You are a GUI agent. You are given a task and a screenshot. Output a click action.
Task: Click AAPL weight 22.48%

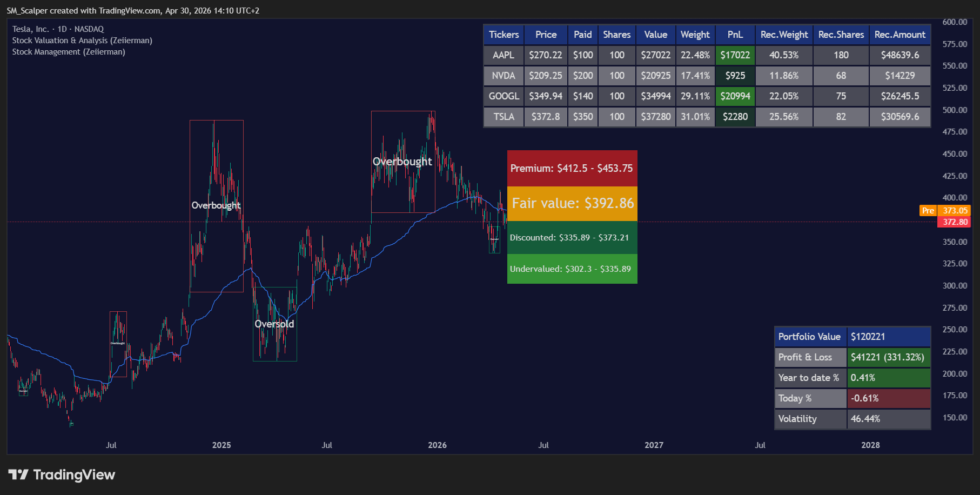point(695,55)
